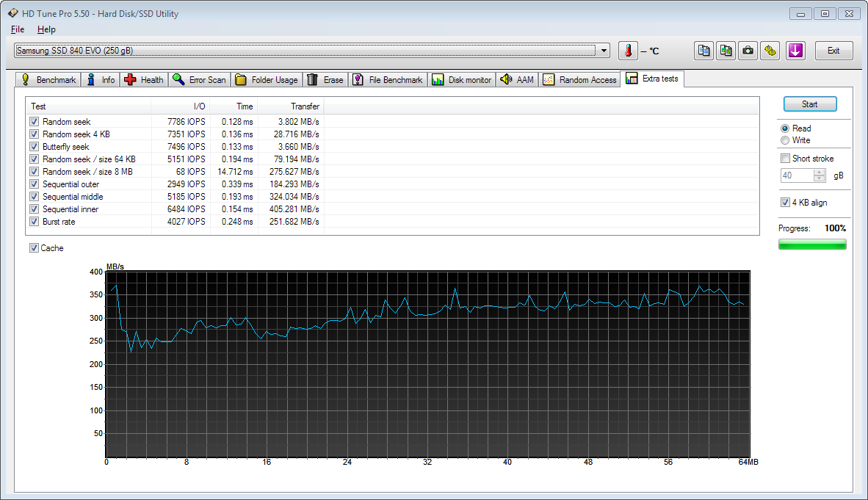The width and height of the screenshot is (868, 500).
Task: Go to the Error Scan tab
Action: pyautogui.click(x=199, y=80)
